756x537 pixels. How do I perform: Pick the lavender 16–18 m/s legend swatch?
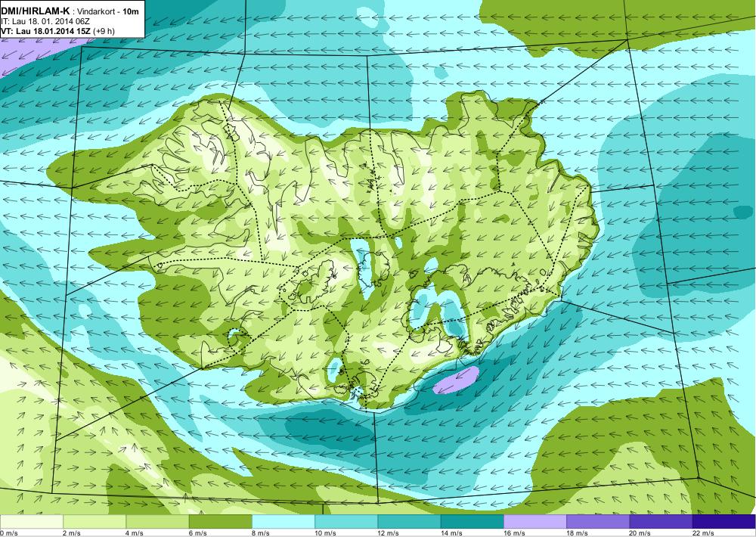[x=535, y=522]
